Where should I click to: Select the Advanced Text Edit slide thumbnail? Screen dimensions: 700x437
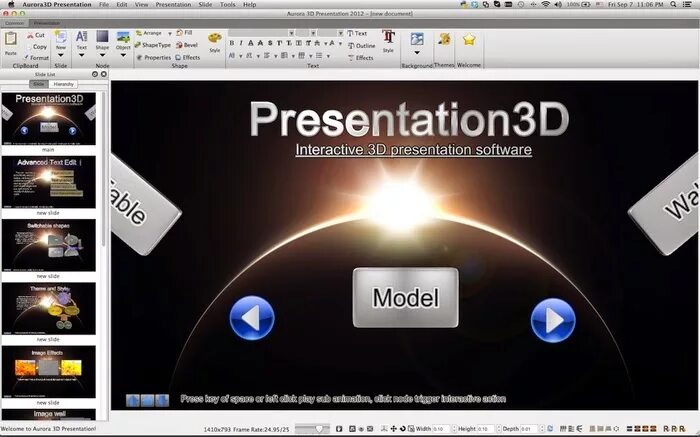tap(49, 182)
